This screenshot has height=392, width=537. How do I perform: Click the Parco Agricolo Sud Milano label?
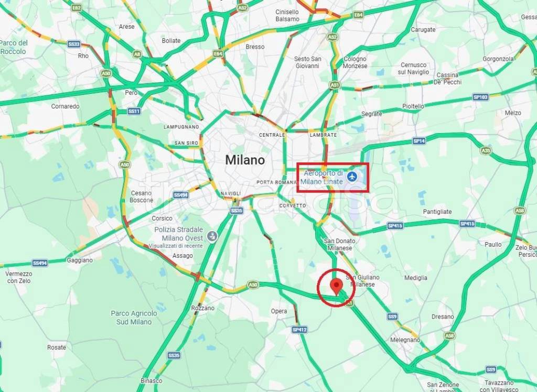coord(134,318)
